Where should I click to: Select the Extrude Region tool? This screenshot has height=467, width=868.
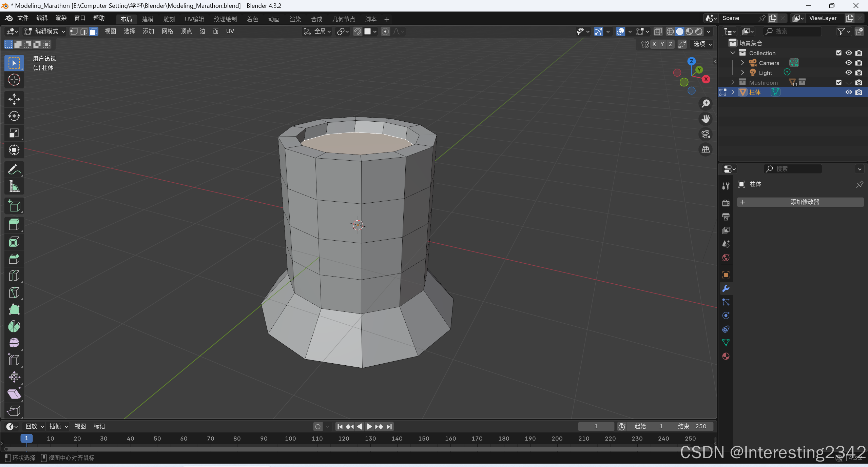14,225
